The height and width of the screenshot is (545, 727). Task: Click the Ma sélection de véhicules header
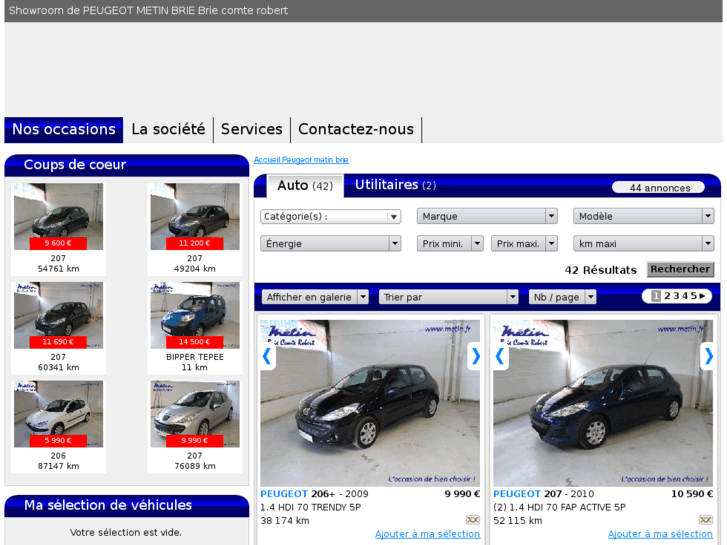(x=127, y=506)
